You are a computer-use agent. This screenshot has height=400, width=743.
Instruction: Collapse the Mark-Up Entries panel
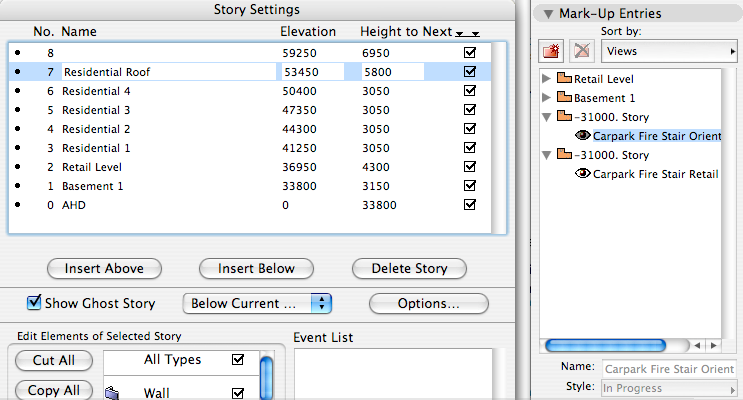coord(547,14)
